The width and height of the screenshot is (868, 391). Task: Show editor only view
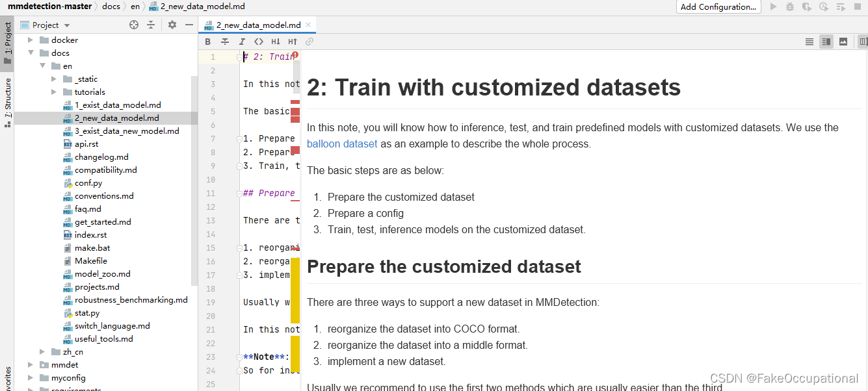(x=809, y=42)
